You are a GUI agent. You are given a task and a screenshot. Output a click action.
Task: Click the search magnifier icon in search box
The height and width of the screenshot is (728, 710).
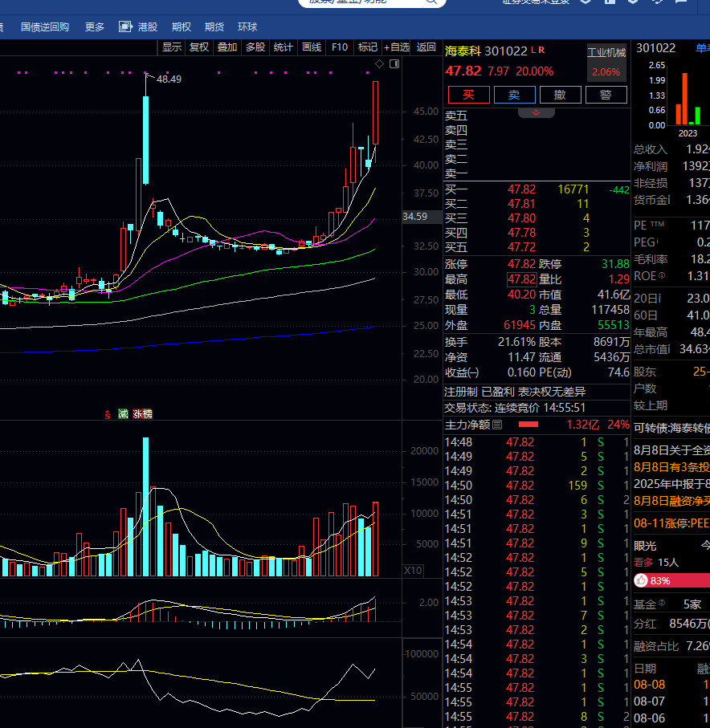point(431,2)
